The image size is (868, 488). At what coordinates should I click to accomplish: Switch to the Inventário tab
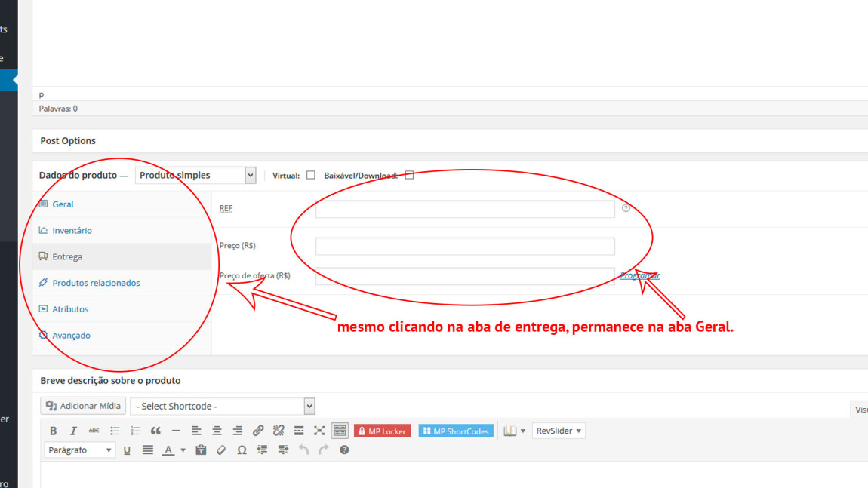(x=122, y=230)
